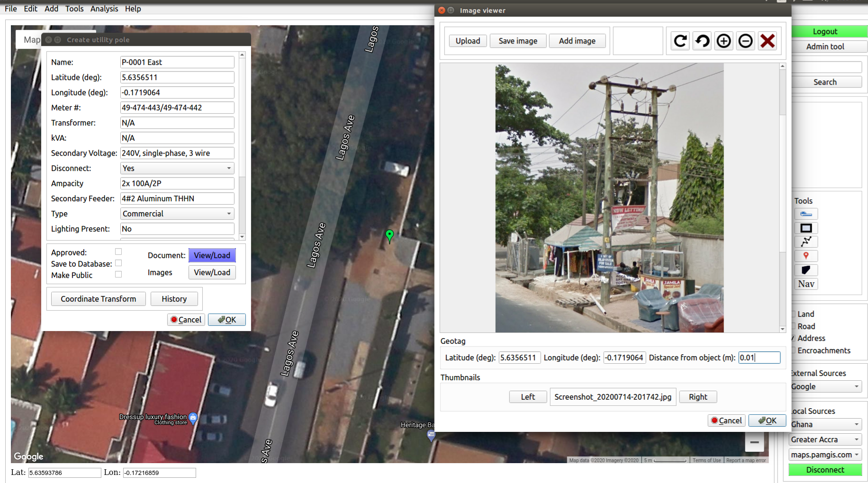Click the Save image button
Viewport: 868px width, 483px height.
[518, 41]
